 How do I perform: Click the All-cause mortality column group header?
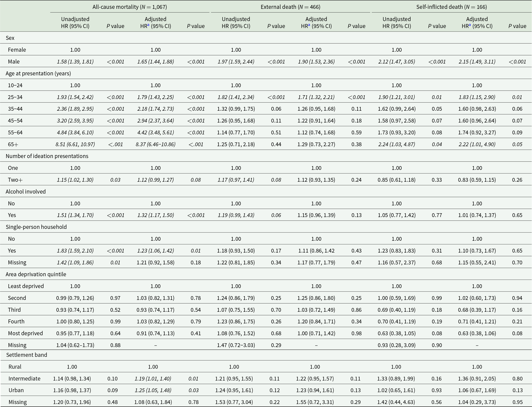tap(130, 7)
